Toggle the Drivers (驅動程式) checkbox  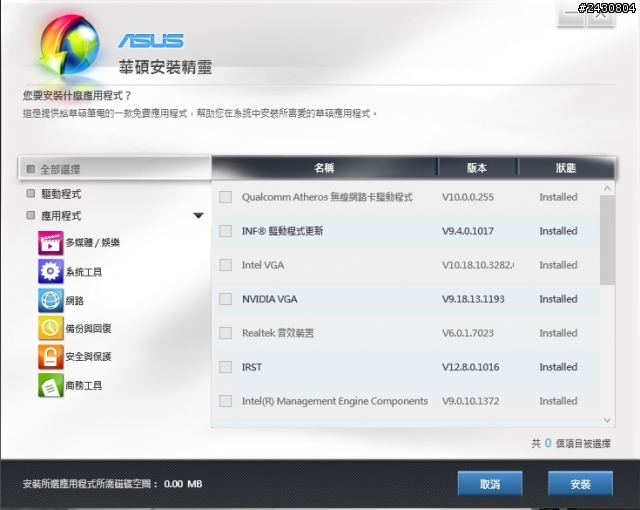31,193
